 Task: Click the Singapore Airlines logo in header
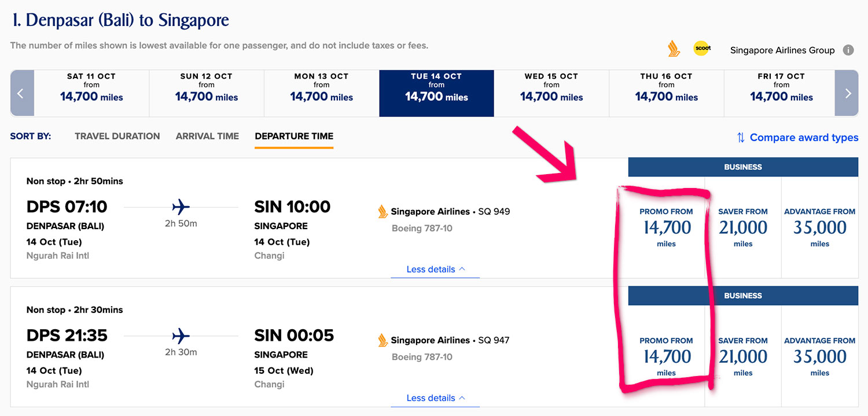(x=674, y=49)
